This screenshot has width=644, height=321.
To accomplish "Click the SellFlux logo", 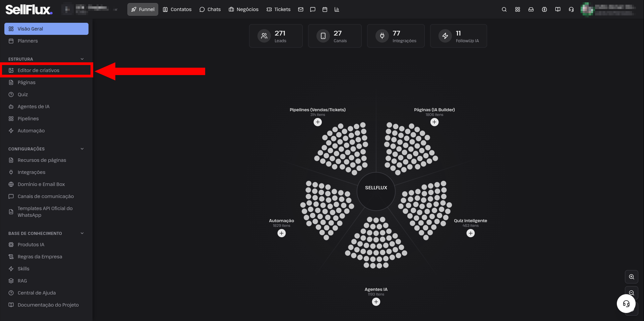I will 29,9.
